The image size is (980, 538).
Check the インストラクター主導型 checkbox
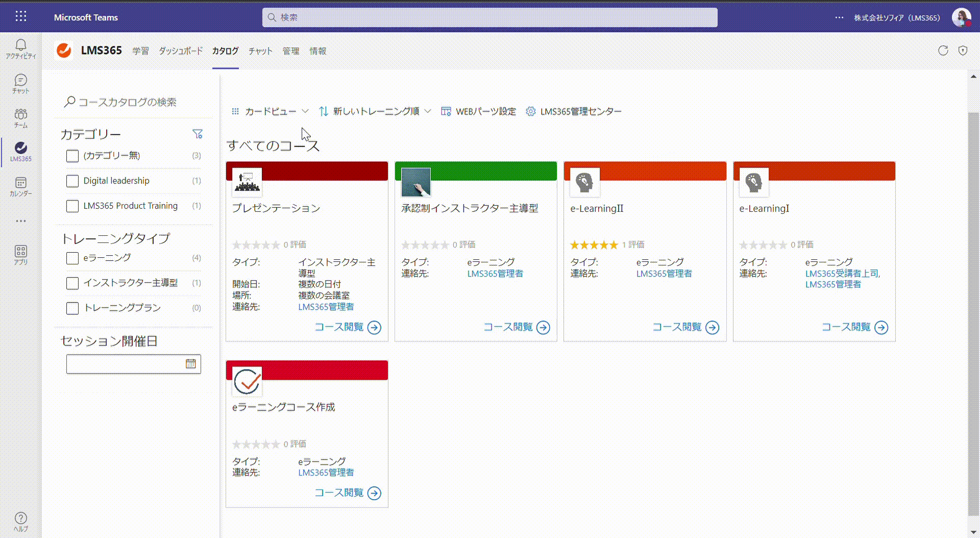(72, 283)
